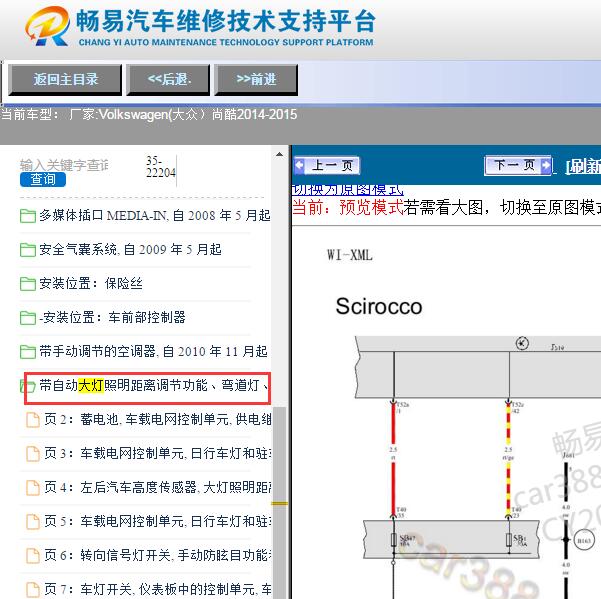Return to main directory with 返回主目录
This screenshot has height=599, width=601.
tap(65, 80)
